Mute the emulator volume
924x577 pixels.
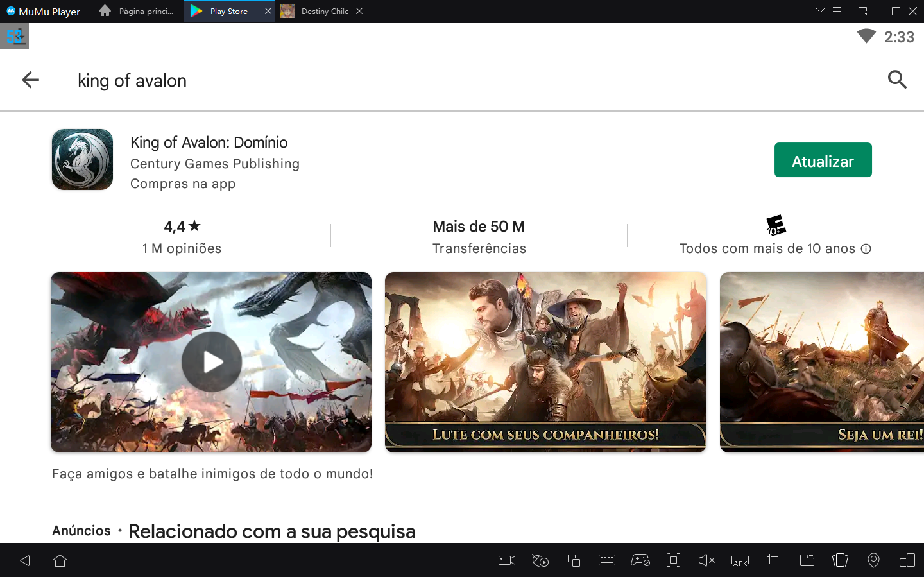click(706, 560)
